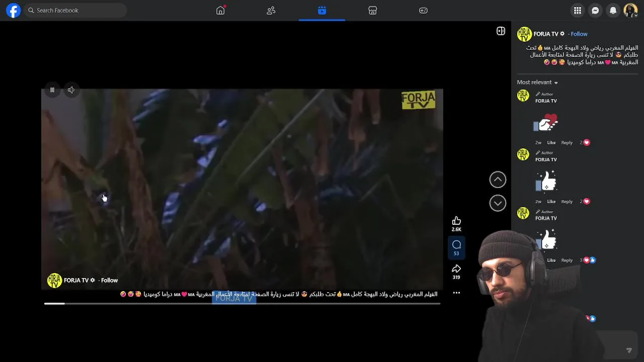The width and height of the screenshot is (644, 362).
Task: Open the first comment author FORJA TV
Action: pyautogui.click(x=546, y=101)
